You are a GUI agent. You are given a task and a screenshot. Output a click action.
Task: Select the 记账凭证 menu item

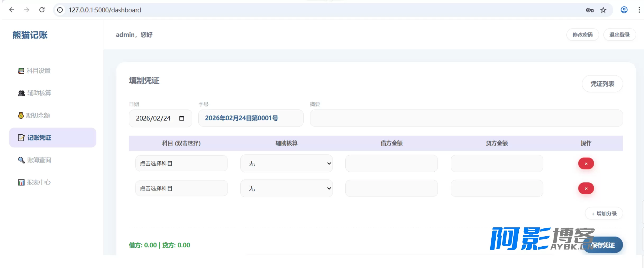coord(53,138)
